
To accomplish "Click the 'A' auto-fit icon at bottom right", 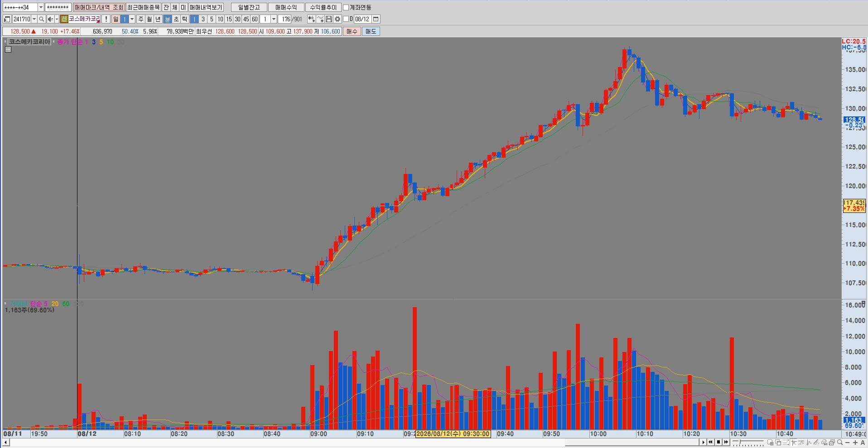I will 863,443.
